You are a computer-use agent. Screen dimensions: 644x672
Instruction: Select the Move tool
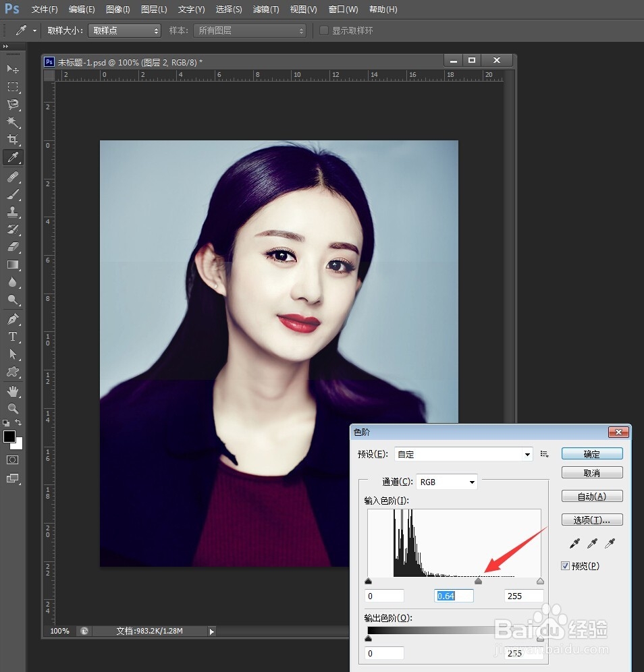[x=14, y=69]
